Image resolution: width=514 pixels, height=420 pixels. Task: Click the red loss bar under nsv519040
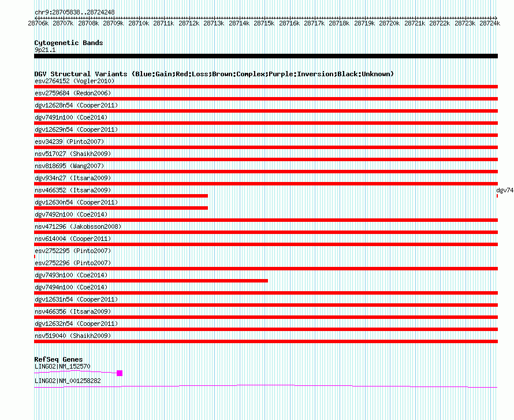tap(266, 341)
